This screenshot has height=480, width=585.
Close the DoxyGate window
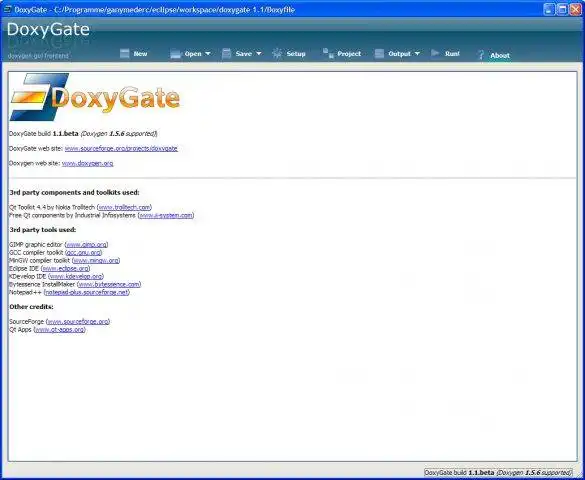point(575,9)
